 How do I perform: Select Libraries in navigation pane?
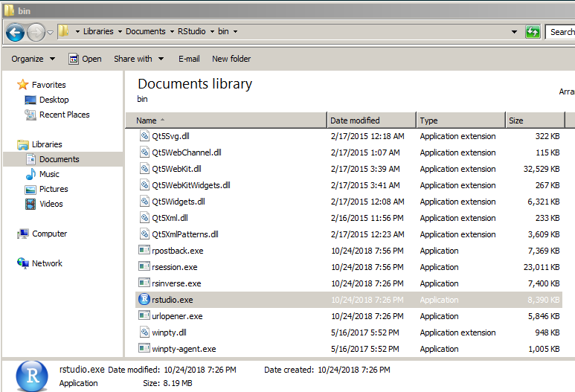(x=47, y=144)
